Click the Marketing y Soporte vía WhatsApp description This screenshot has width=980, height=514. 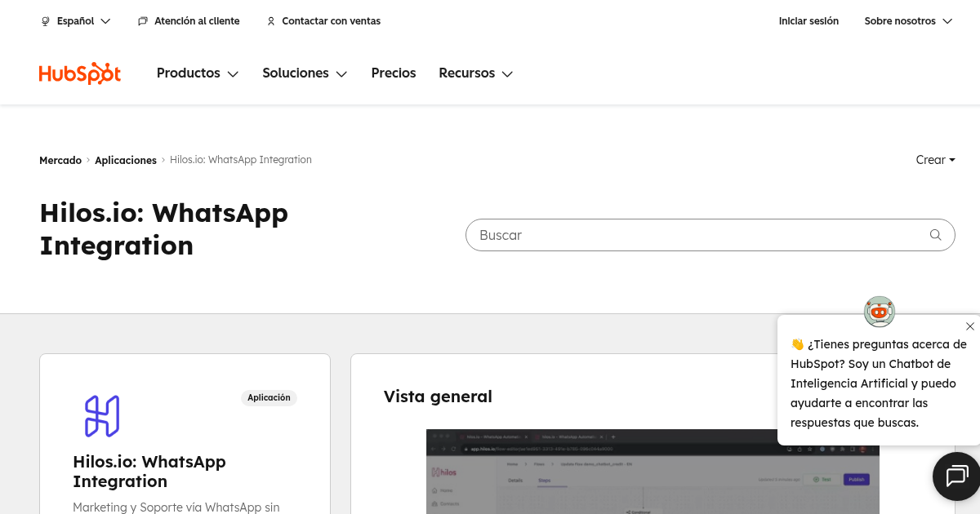click(176, 507)
